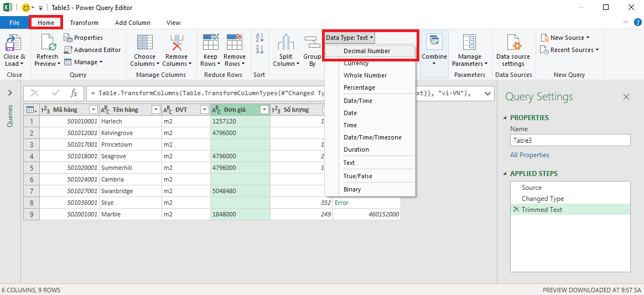Click the Choose Columns icon
The width and height of the screenshot is (644, 295).
[x=144, y=43]
